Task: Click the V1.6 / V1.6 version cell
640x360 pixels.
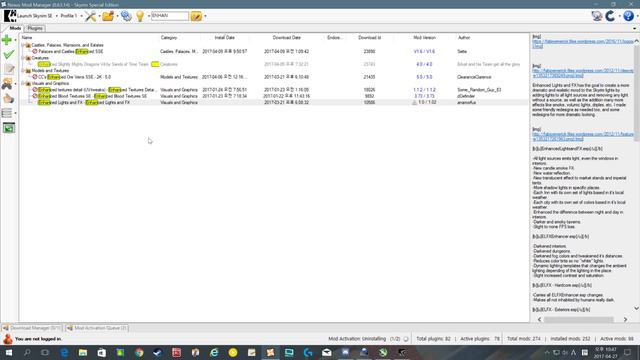Action: (x=424, y=51)
